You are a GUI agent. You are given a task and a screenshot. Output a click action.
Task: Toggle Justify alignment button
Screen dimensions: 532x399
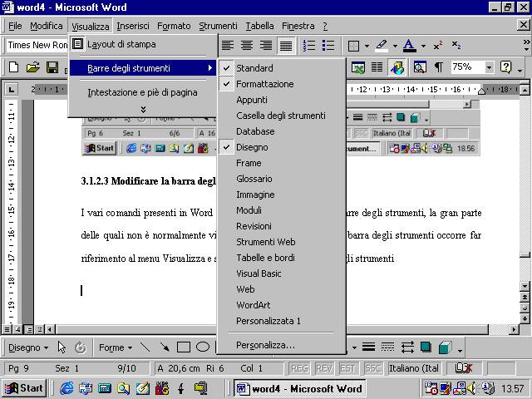(x=286, y=45)
